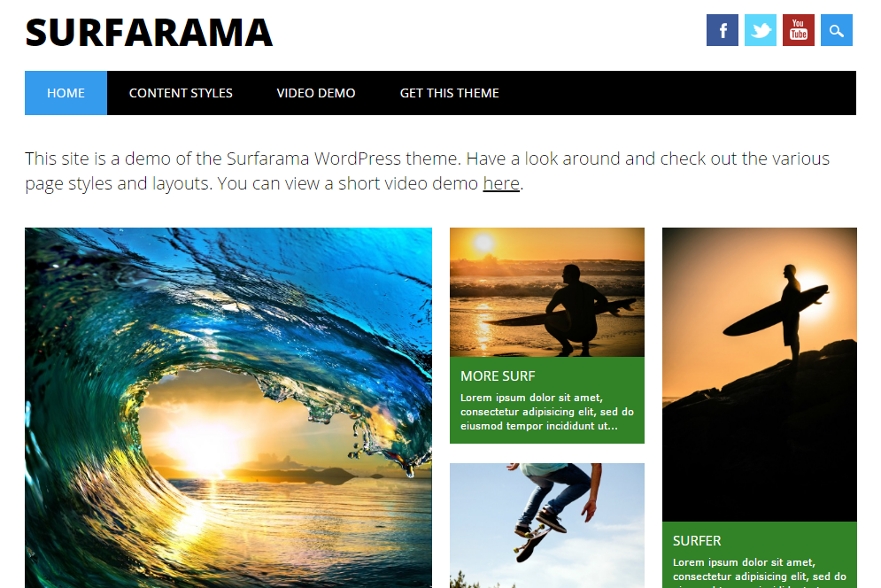Click the MORE SURF Lorem ipsum excerpt
881x588 pixels.
pyautogui.click(x=546, y=412)
